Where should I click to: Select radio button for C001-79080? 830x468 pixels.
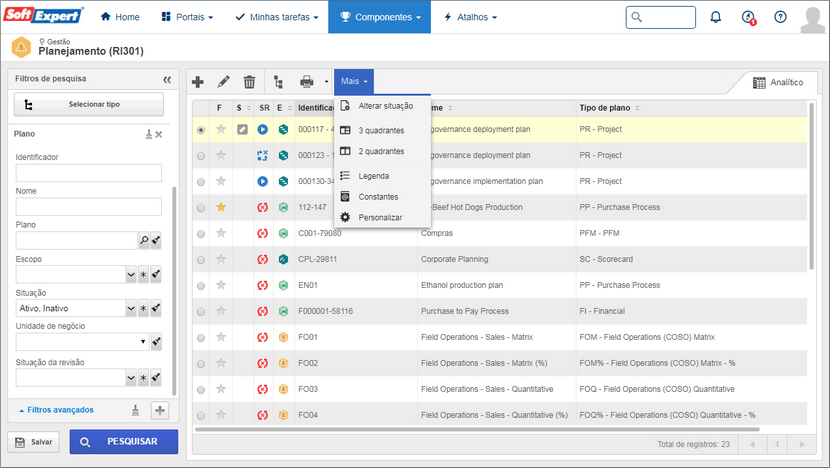(201, 234)
